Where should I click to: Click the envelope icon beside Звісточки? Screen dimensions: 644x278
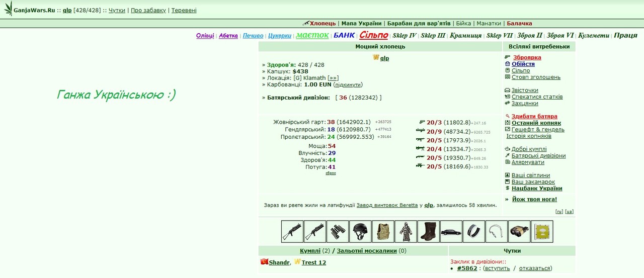[507, 90]
